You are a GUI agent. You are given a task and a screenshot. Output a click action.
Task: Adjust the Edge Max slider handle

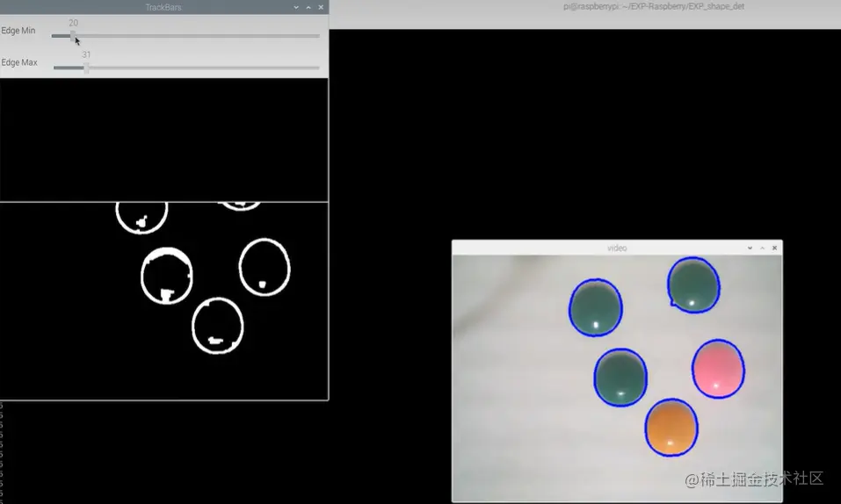(x=86, y=68)
